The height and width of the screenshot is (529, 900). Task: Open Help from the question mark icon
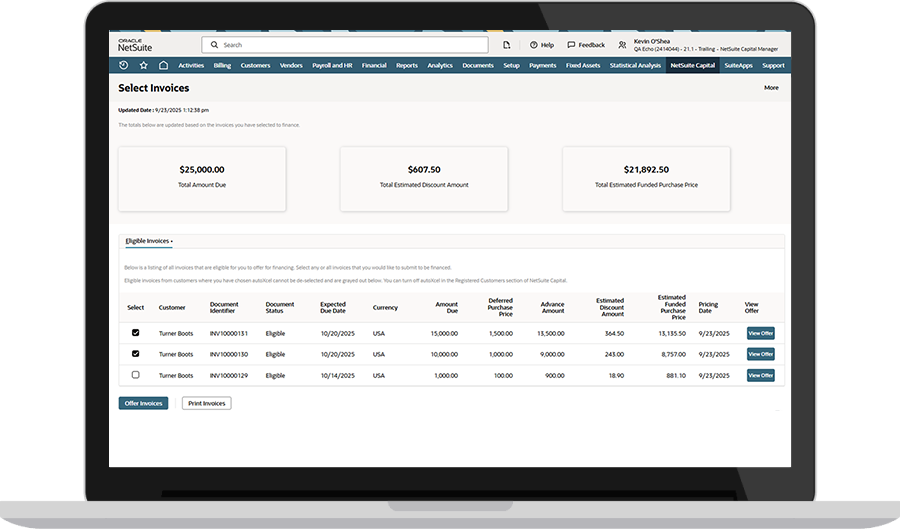534,45
